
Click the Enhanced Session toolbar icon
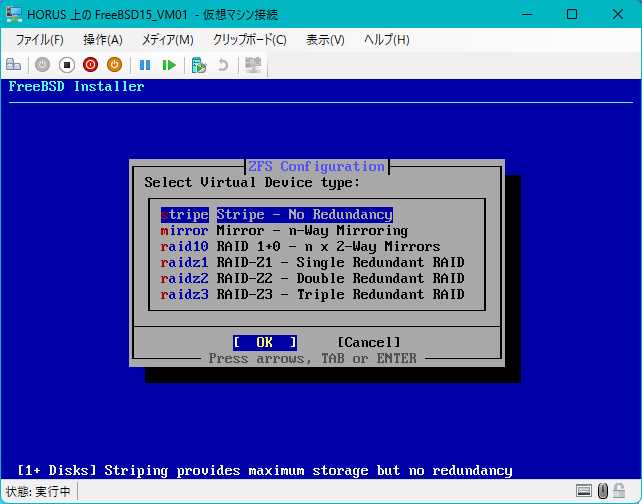coord(253,65)
